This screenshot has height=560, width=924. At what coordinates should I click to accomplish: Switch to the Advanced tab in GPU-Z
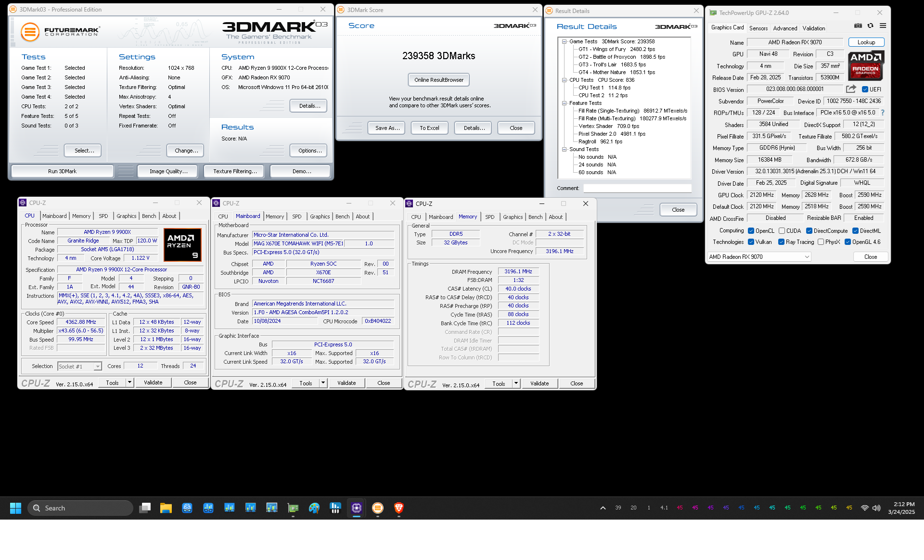(x=785, y=28)
